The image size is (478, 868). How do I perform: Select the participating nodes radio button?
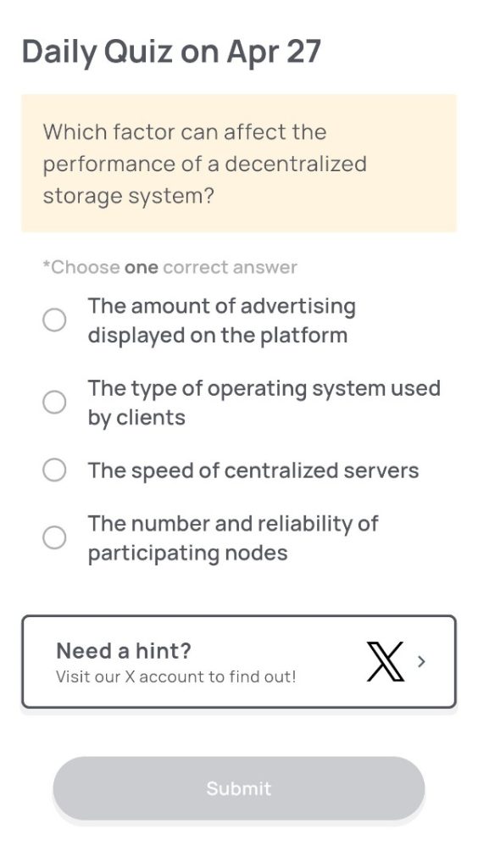pos(54,537)
